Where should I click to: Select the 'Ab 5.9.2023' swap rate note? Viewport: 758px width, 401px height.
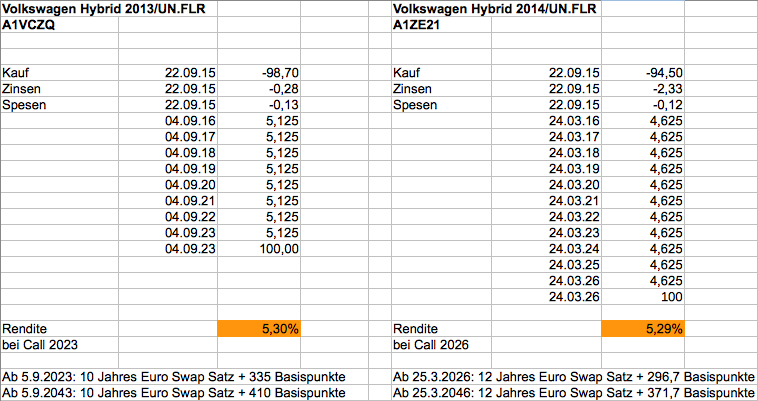(174, 377)
